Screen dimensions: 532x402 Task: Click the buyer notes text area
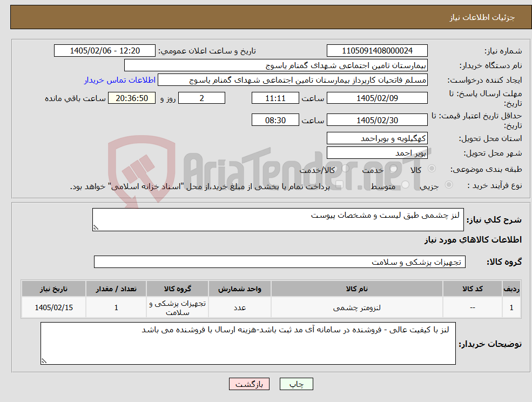pos(248,343)
